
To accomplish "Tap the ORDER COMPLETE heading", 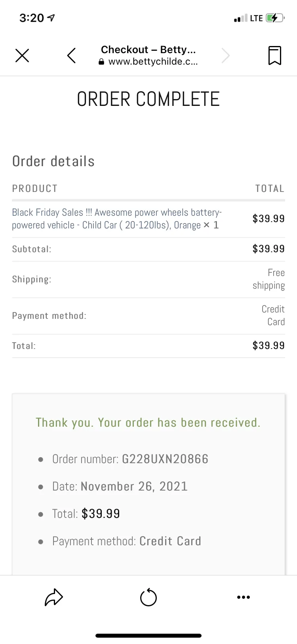I will pyautogui.click(x=148, y=99).
